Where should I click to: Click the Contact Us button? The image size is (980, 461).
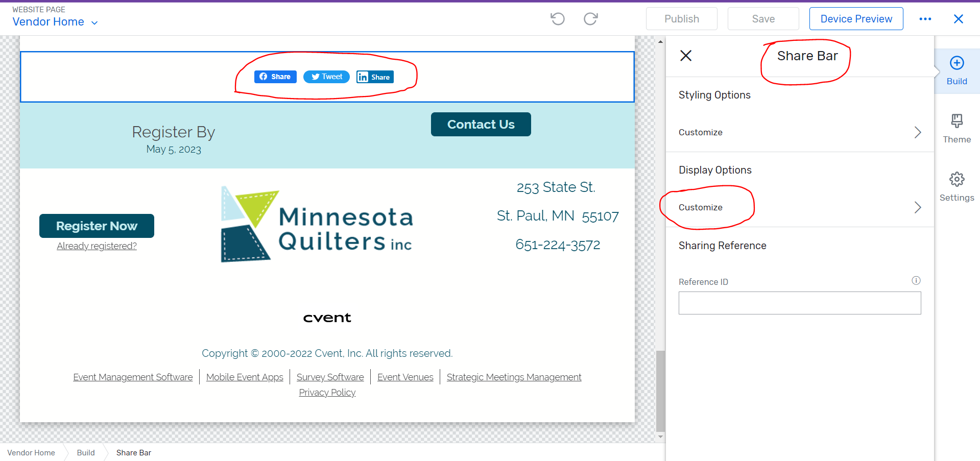pyautogui.click(x=481, y=125)
